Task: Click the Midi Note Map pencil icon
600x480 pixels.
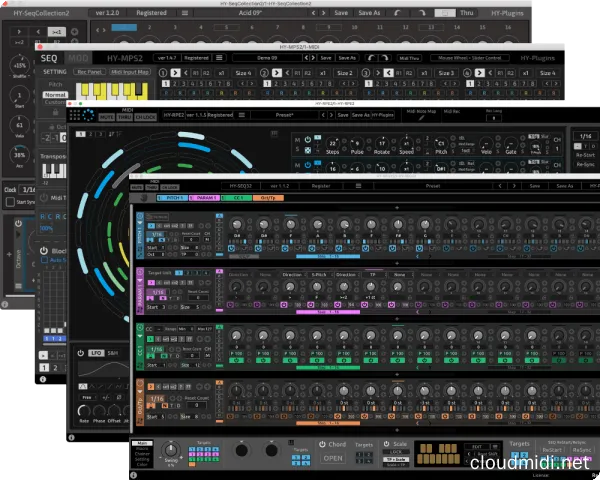Action: [421, 118]
